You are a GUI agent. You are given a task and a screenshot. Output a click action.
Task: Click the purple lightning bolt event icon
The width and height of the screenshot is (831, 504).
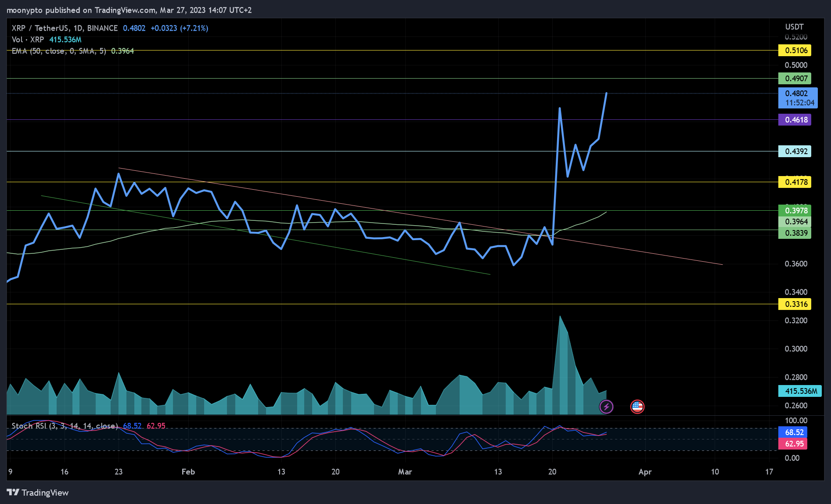pos(606,407)
